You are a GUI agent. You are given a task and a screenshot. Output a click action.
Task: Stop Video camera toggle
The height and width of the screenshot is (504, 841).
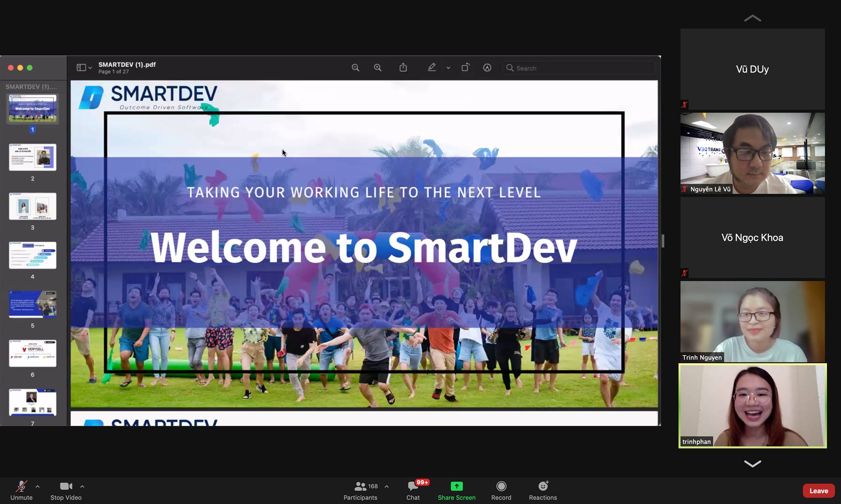tap(66, 490)
